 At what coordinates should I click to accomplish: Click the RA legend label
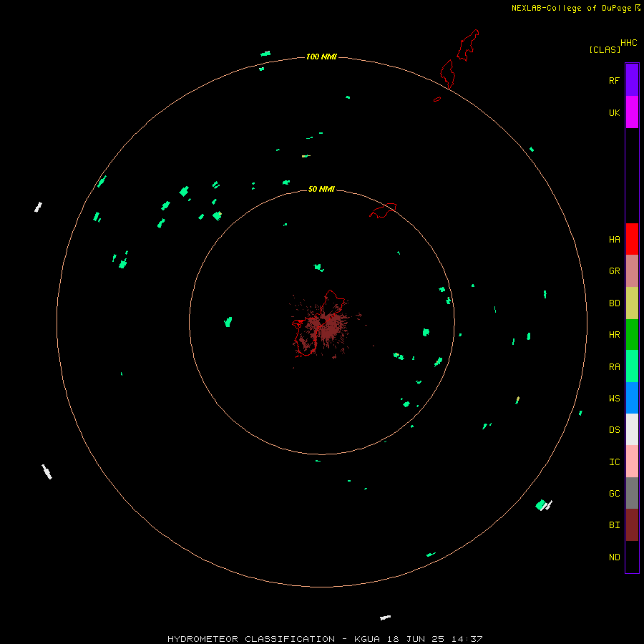(x=614, y=367)
